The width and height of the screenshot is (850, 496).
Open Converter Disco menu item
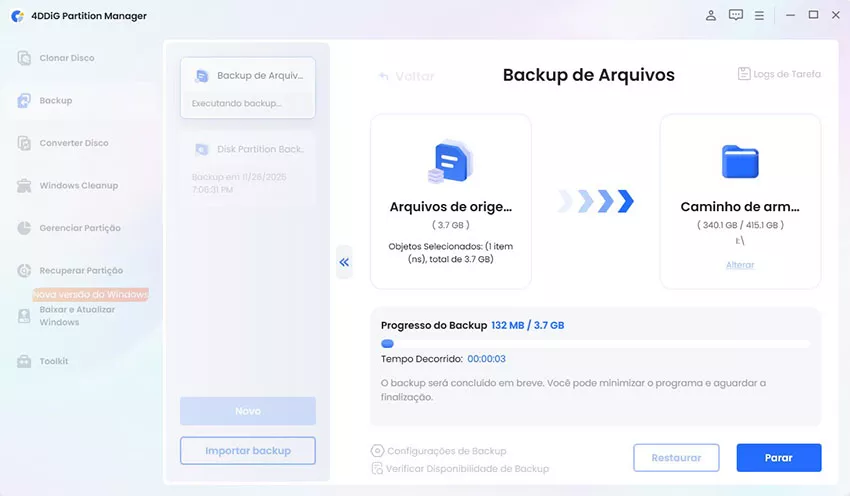point(74,143)
